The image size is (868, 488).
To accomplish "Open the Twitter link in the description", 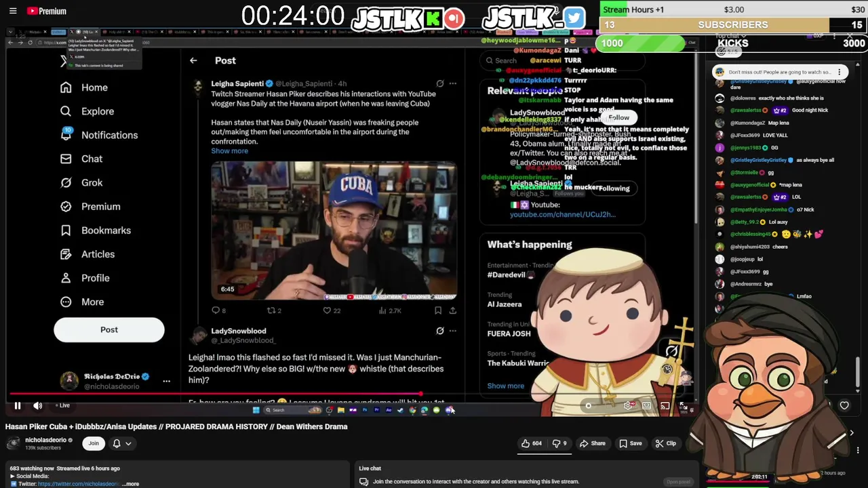I will (x=79, y=484).
